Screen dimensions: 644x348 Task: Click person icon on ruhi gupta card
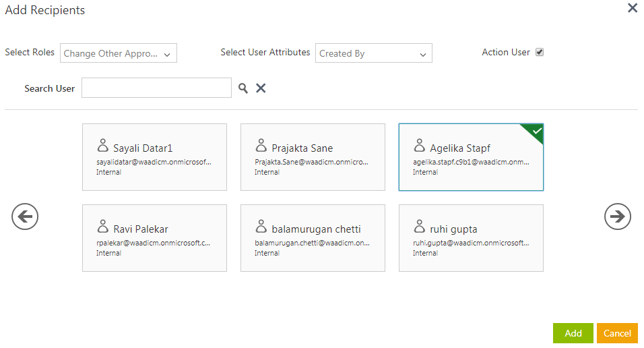click(x=420, y=227)
